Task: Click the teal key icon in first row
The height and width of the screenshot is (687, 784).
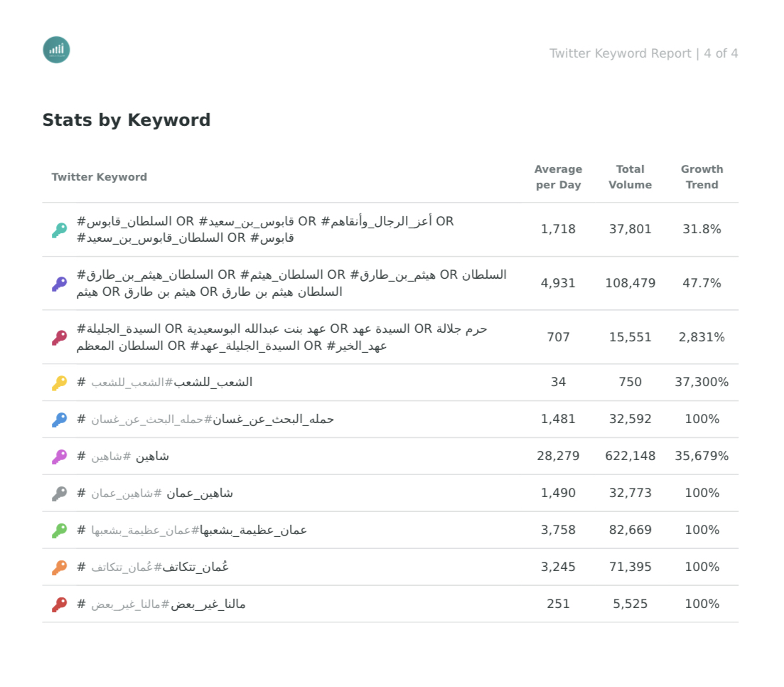Action: tap(60, 230)
